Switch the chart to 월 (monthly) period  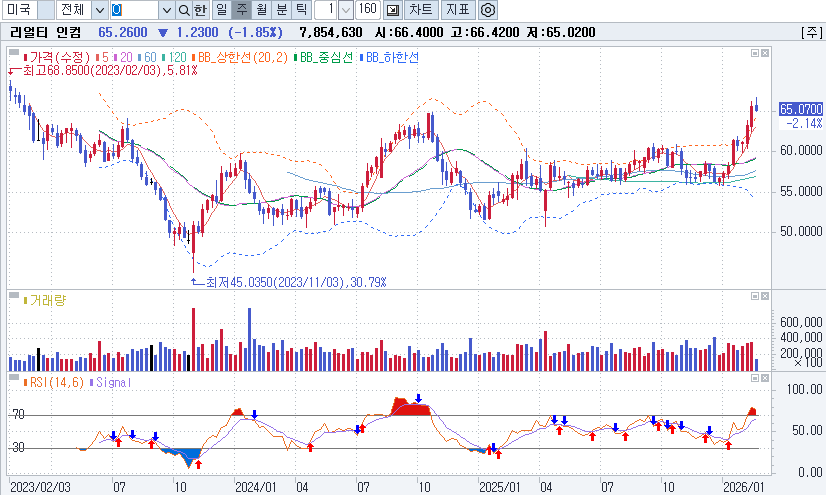[x=261, y=10]
